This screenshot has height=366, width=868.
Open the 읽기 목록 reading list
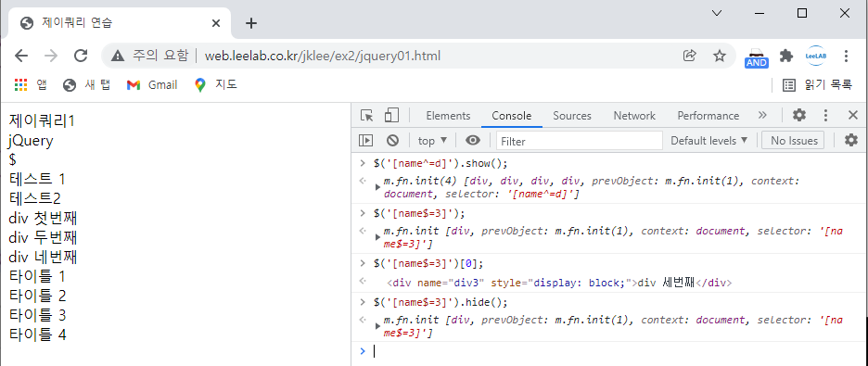point(817,84)
